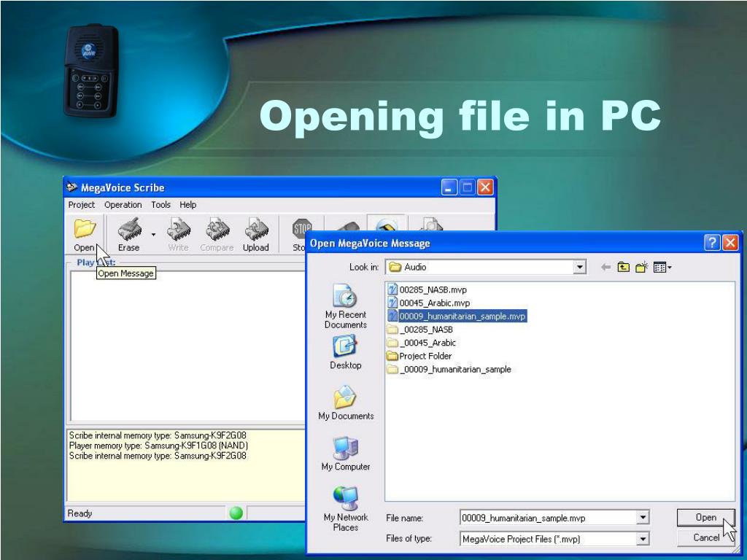This screenshot has width=747, height=560.
Task: Click the Cancel button in dialog
Action: tap(705, 537)
